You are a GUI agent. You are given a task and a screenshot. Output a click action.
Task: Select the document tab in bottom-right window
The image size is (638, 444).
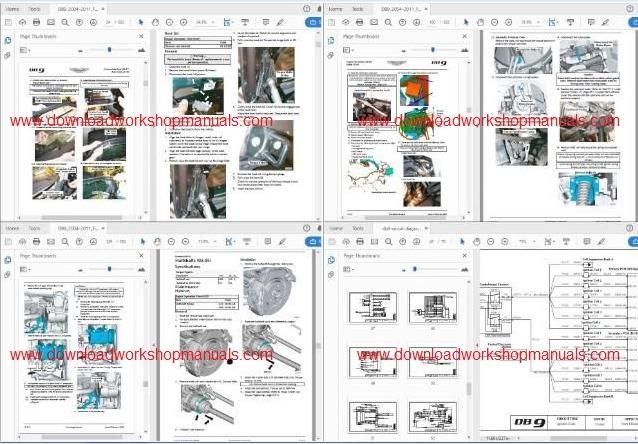coord(401,228)
